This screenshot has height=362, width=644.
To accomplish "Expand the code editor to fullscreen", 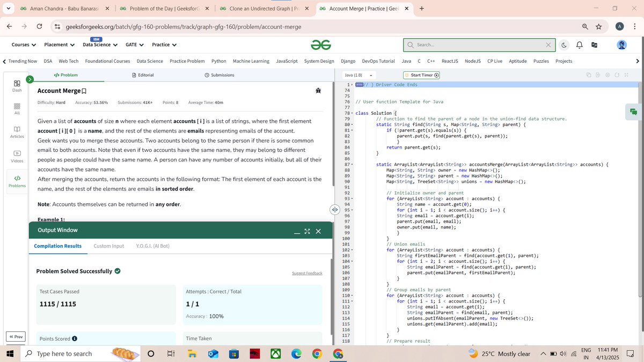I will click(x=626, y=75).
